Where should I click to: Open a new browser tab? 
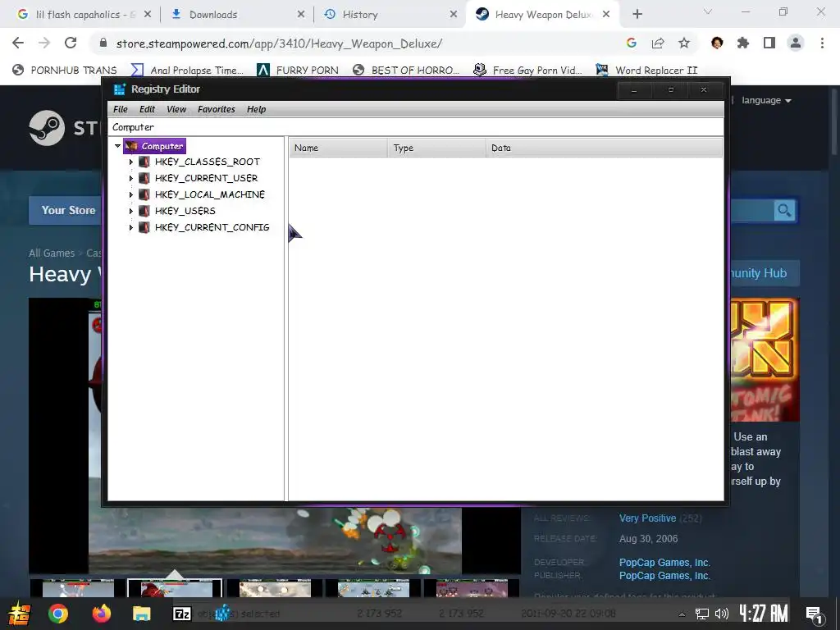point(637,15)
